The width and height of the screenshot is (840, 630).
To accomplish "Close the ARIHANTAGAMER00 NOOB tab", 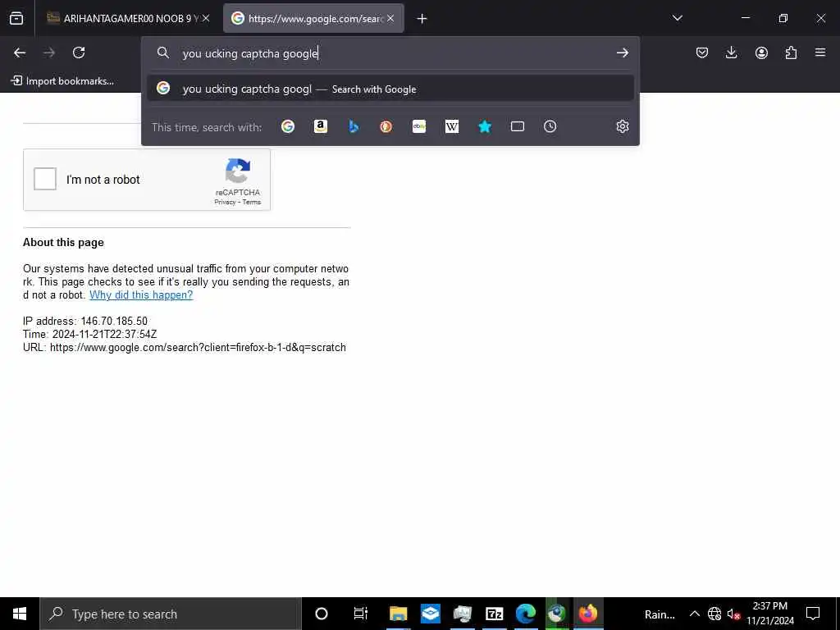I will pyautogui.click(x=206, y=18).
